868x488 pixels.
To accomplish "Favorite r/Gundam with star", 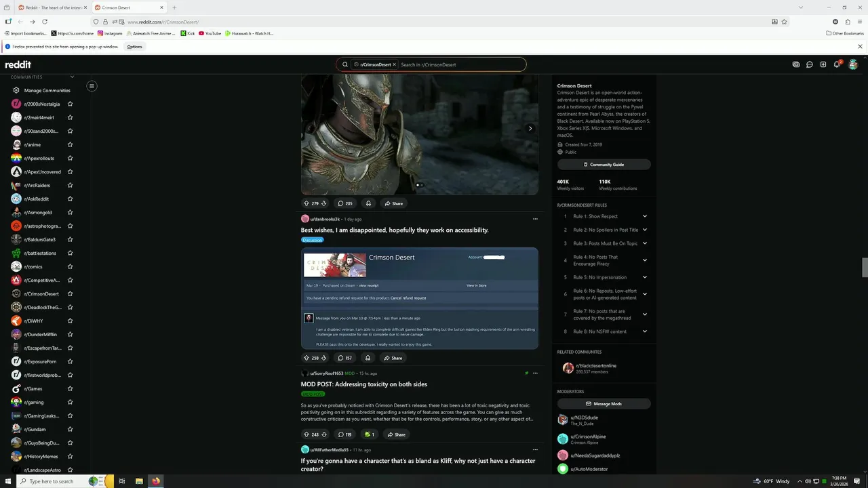I will click(x=70, y=429).
